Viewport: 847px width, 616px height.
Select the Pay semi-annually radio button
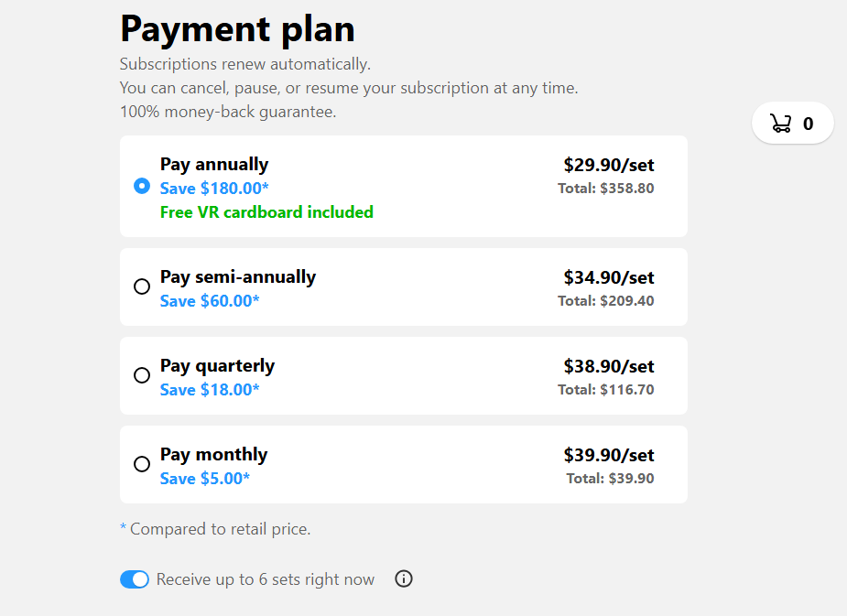(142, 286)
